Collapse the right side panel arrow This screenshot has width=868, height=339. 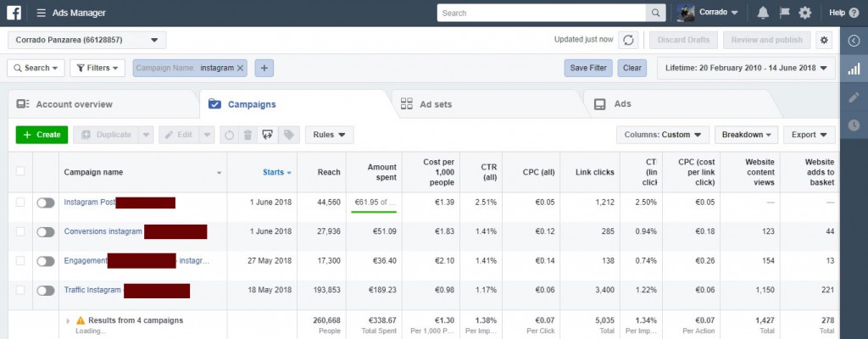[854, 41]
